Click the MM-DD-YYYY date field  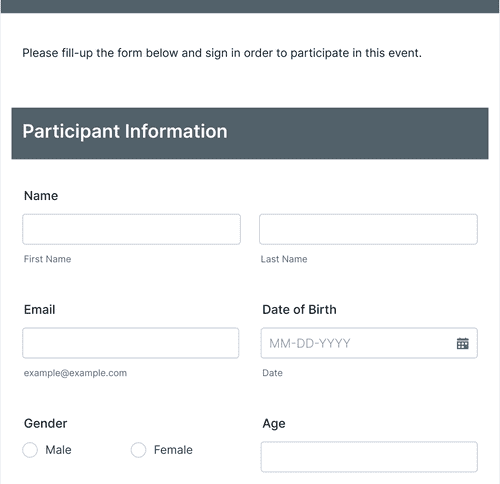[369, 343]
